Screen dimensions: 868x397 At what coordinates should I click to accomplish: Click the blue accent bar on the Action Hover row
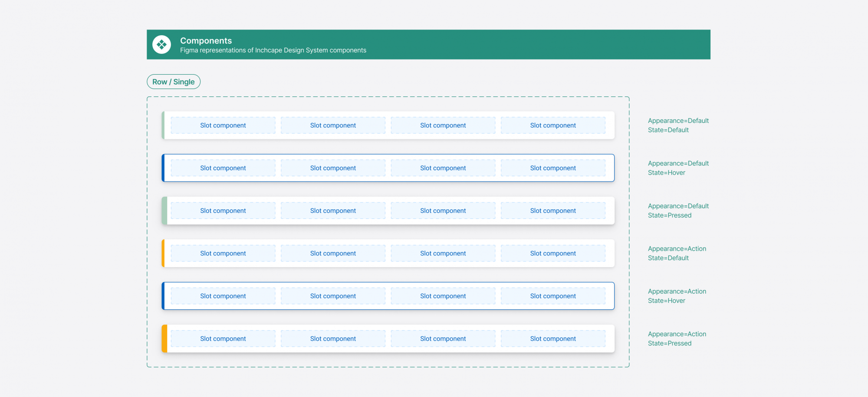pyautogui.click(x=163, y=296)
